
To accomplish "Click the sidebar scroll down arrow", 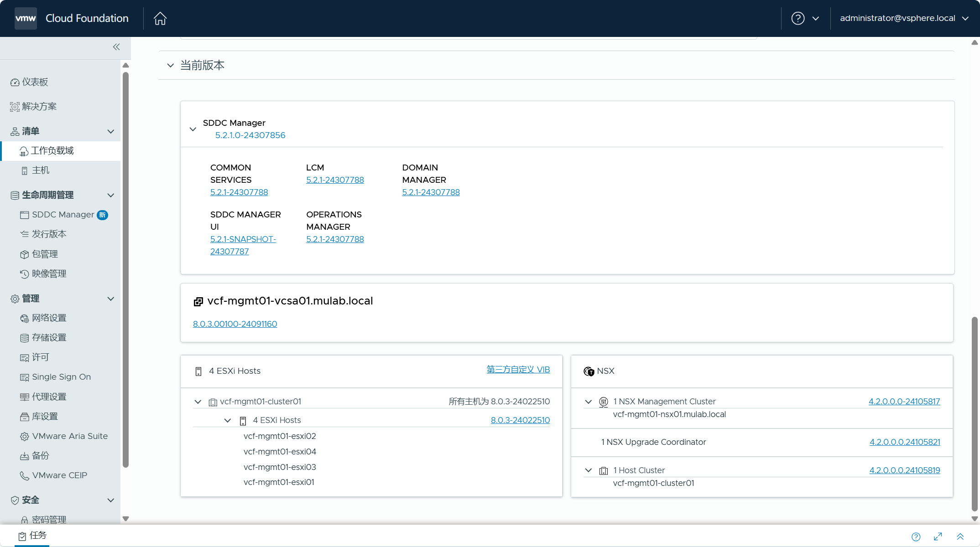I will pyautogui.click(x=126, y=519).
